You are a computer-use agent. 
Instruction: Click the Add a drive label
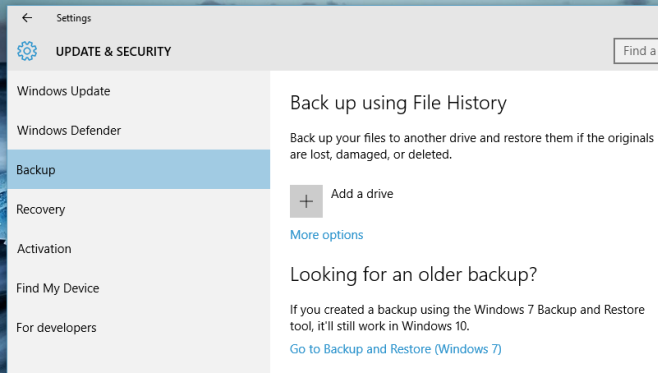pos(362,194)
